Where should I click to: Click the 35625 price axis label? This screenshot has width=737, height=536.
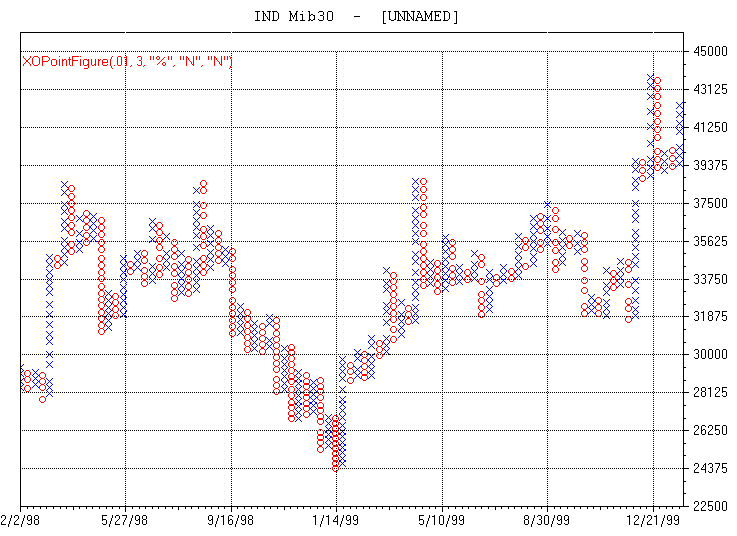coord(710,241)
